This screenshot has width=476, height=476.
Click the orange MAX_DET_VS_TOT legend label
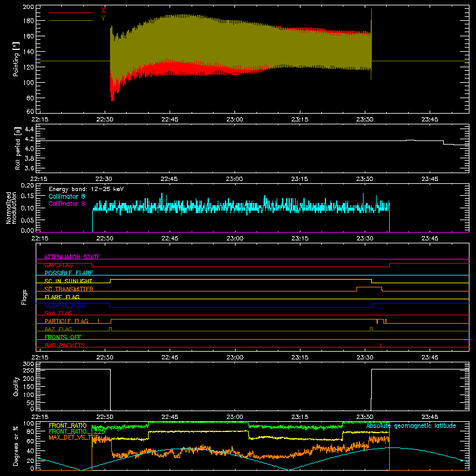pos(75,437)
